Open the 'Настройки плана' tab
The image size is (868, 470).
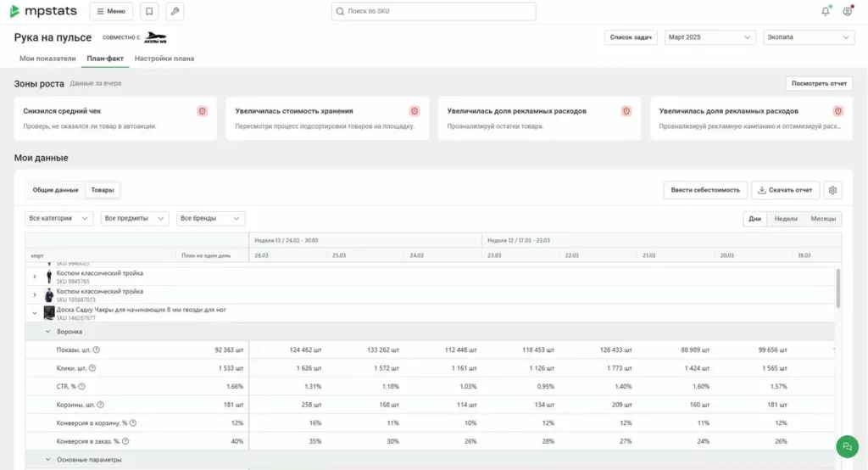tap(164, 59)
